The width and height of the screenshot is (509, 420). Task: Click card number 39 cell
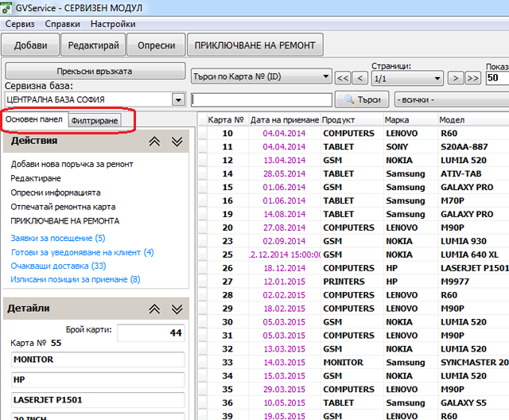click(x=227, y=415)
